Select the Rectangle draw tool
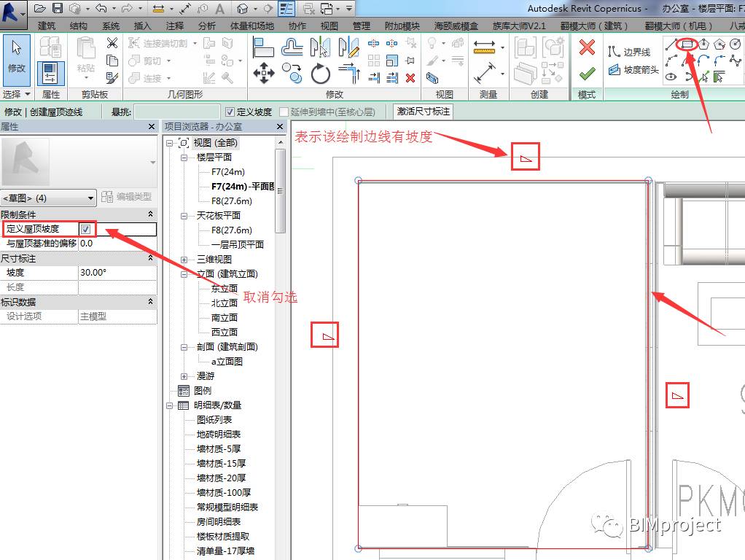Viewport: 745px width, 560px height. point(687,44)
